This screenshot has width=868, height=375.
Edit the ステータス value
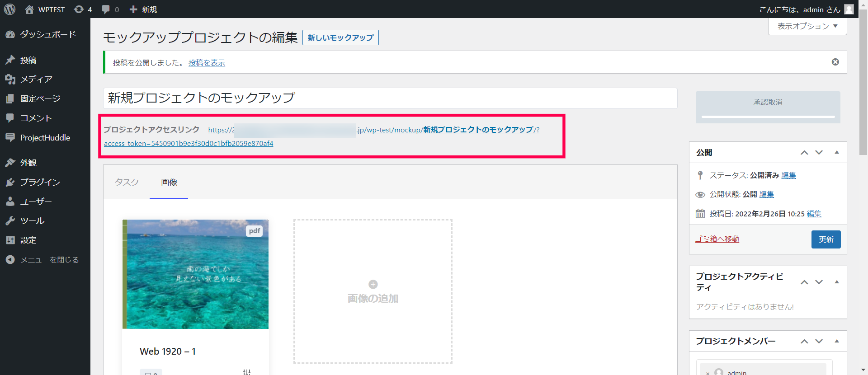pos(788,175)
